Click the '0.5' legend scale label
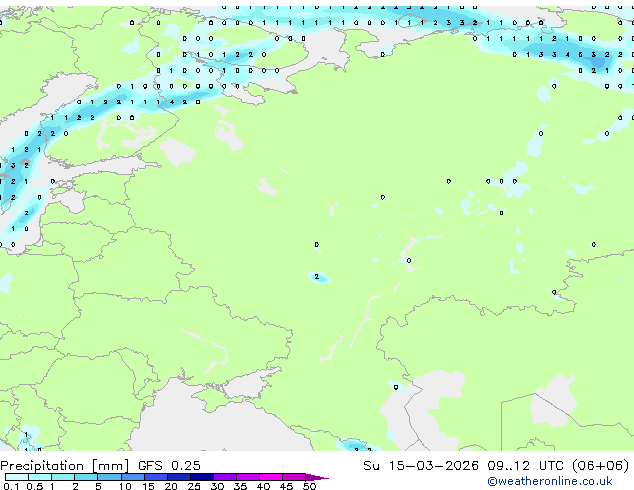Screen dimensions: 634x490 coord(34,486)
